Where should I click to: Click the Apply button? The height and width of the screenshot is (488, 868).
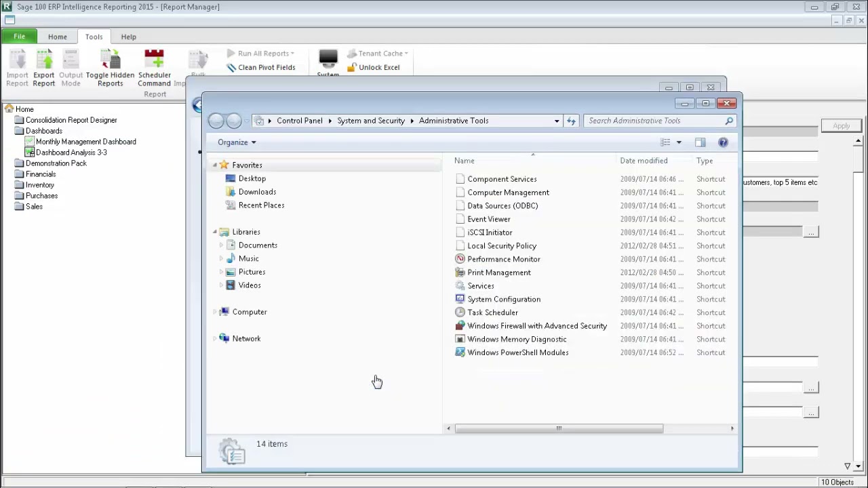tap(841, 126)
